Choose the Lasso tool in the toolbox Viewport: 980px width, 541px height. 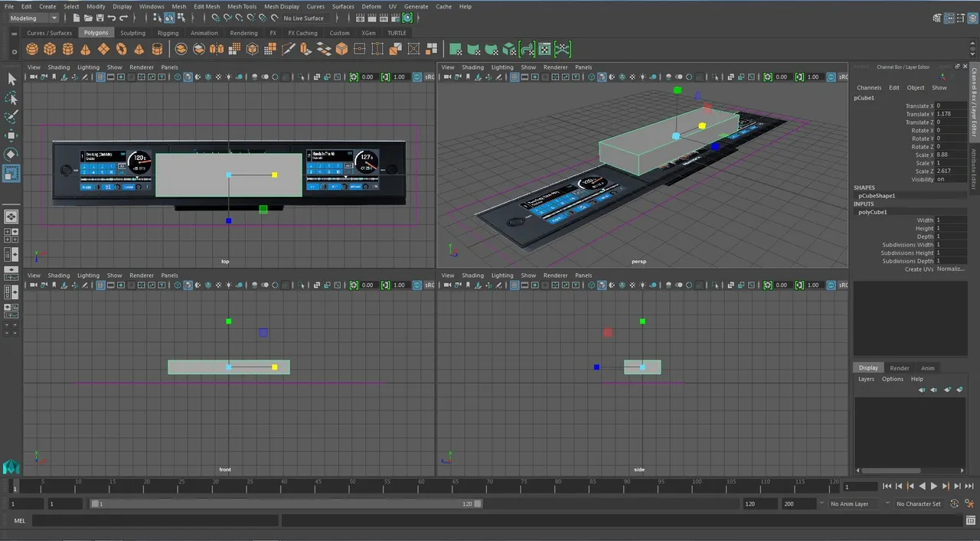click(11, 98)
